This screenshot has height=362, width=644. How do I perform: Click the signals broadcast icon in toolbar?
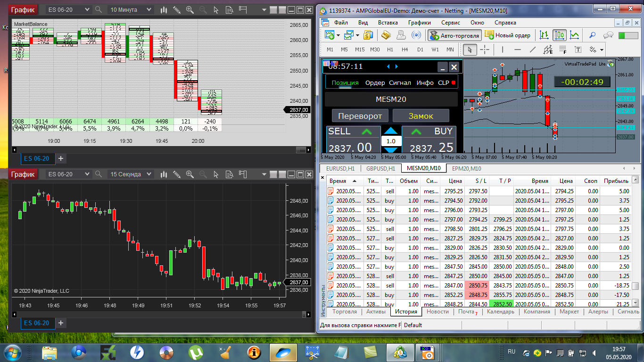pos(416,35)
